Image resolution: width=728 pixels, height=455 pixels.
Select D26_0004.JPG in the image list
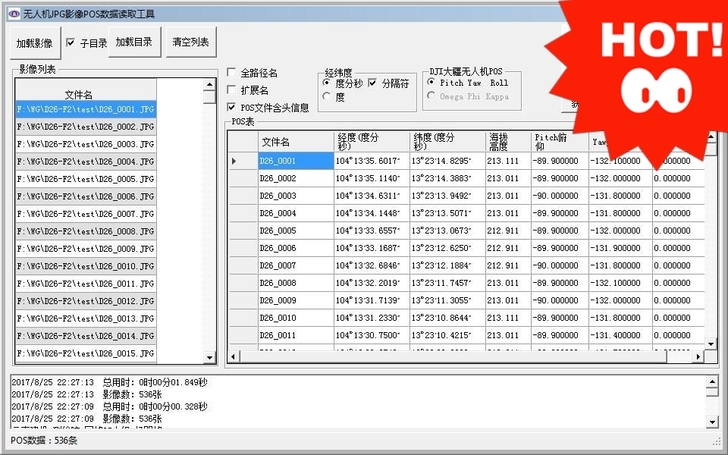click(86, 162)
